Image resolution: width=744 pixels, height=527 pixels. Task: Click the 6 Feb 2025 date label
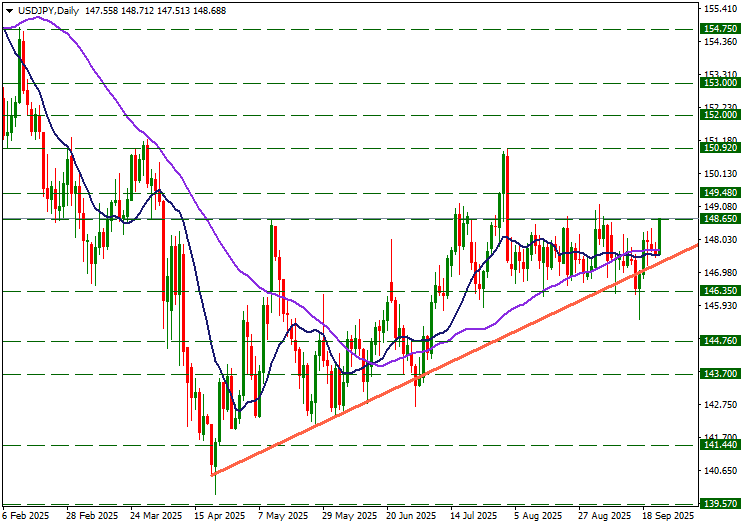26,516
